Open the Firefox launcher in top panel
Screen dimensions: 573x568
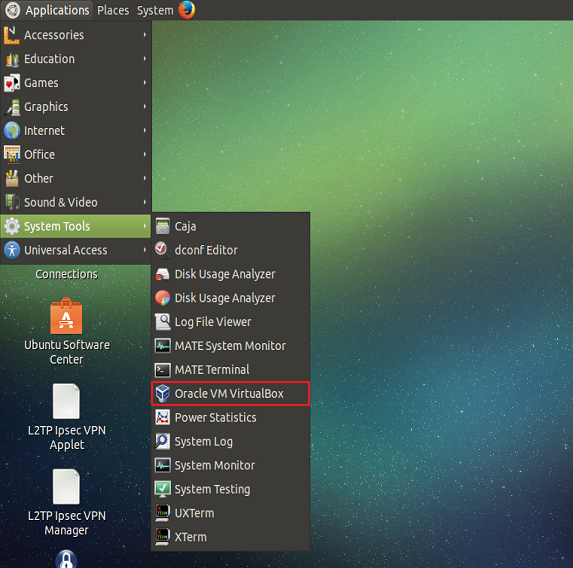pos(187,10)
